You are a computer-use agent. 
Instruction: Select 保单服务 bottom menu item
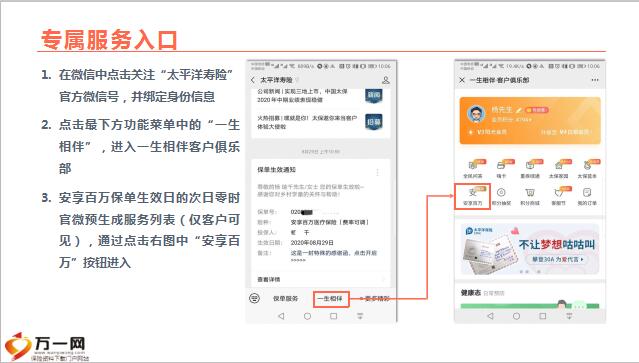[x=285, y=299]
